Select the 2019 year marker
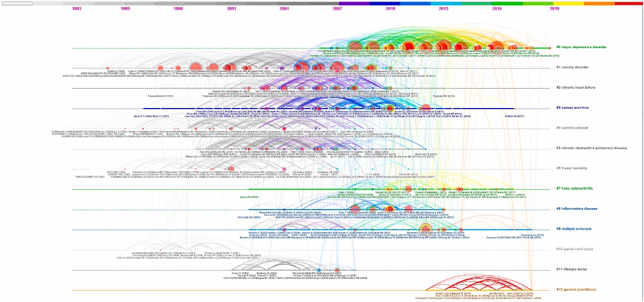Image resolution: width=644 pixels, height=302 pixels. click(554, 9)
